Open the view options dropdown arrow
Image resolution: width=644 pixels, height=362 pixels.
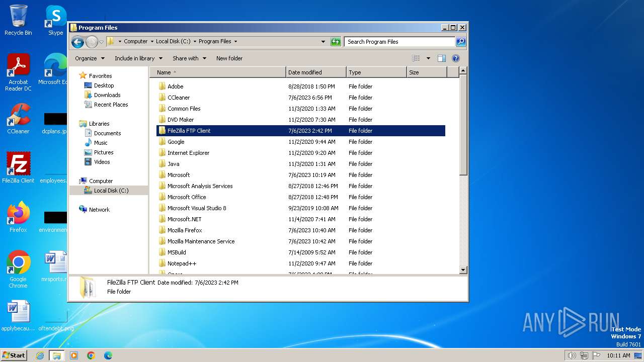pos(428,58)
